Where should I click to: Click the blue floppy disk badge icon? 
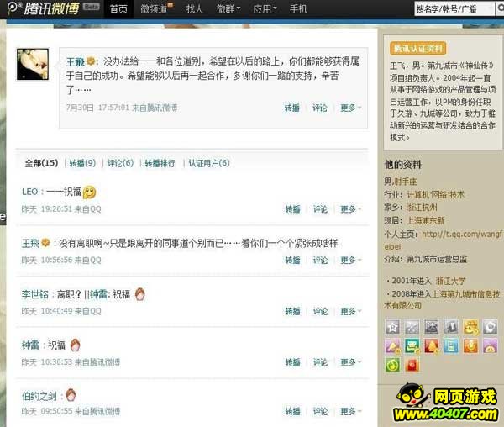[x=451, y=346]
